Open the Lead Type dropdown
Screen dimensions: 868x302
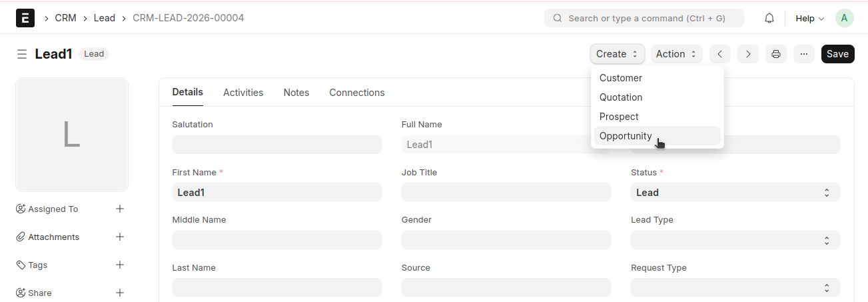(x=735, y=240)
